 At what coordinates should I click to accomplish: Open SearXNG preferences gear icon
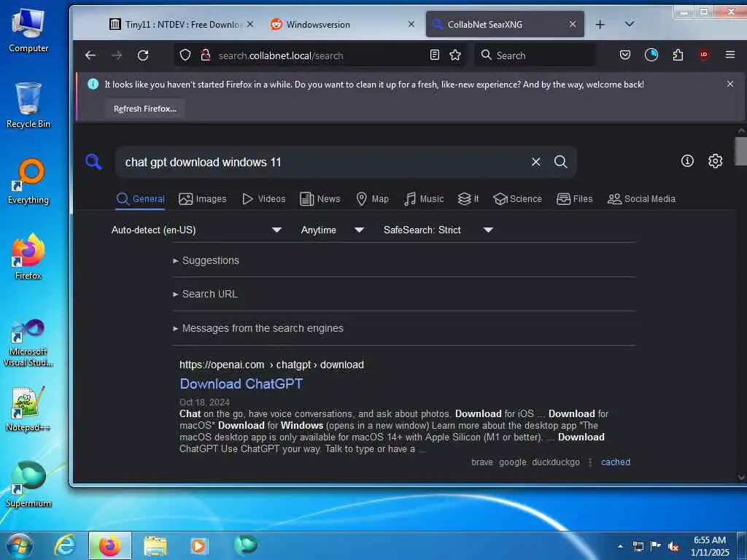tap(715, 161)
